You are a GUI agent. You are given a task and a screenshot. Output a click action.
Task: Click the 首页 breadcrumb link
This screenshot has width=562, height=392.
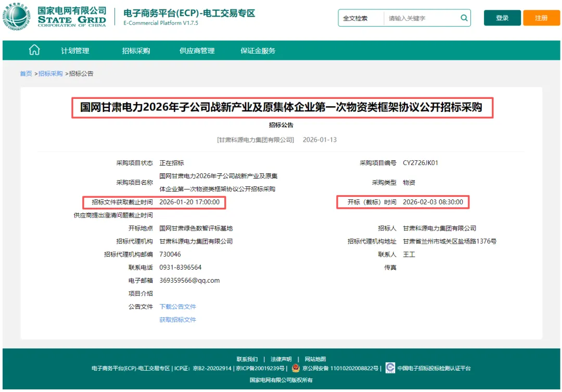(26, 73)
